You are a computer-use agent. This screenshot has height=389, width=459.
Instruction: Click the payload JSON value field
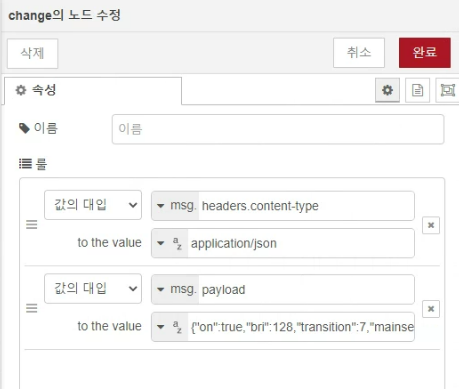point(301,327)
